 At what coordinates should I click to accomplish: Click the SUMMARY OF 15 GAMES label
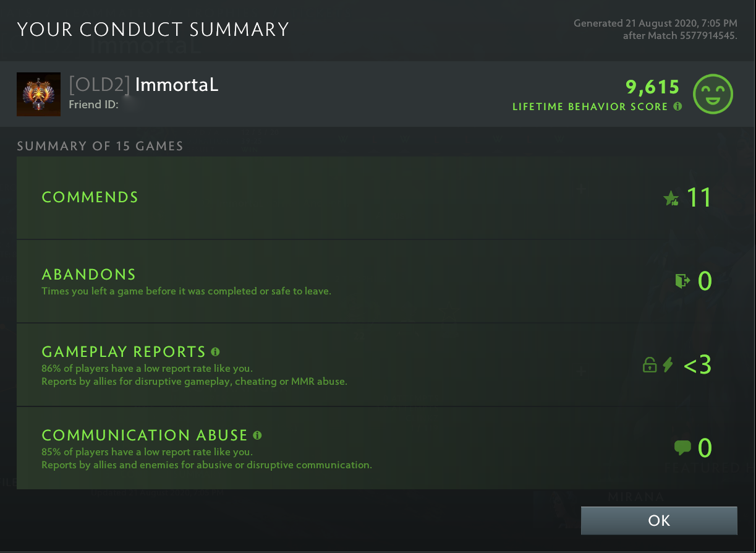click(x=100, y=146)
